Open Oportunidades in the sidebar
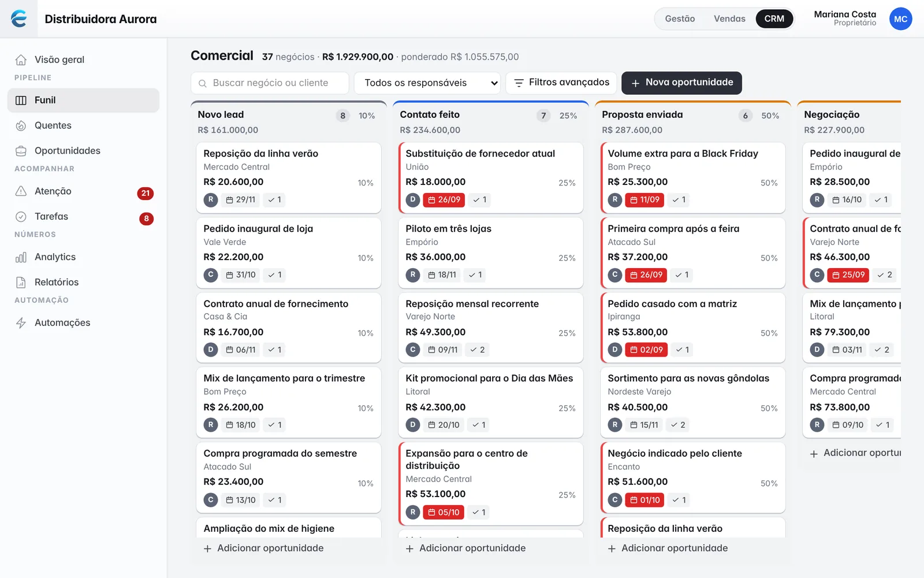The width and height of the screenshot is (924, 578). click(x=83, y=151)
